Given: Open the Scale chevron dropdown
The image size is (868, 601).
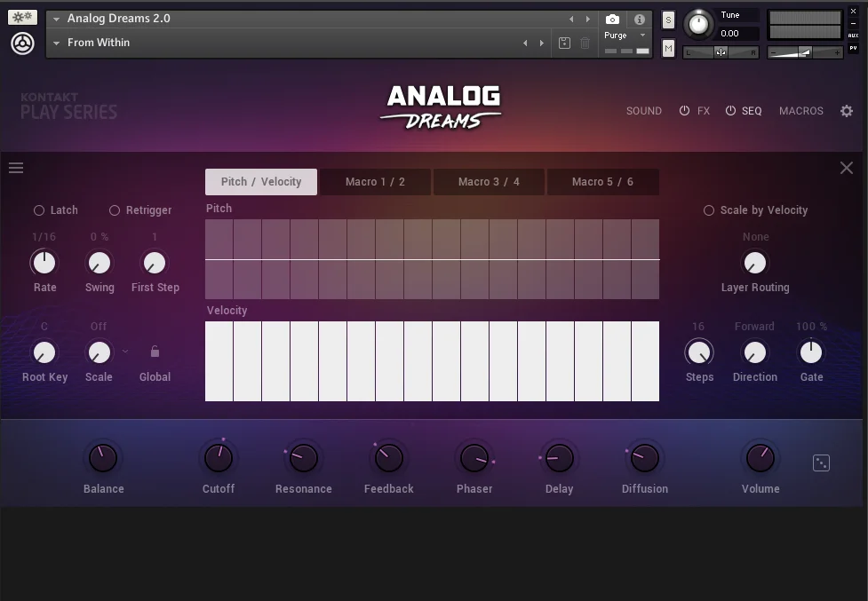Looking at the screenshot, I should pyautogui.click(x=125, y=351).
